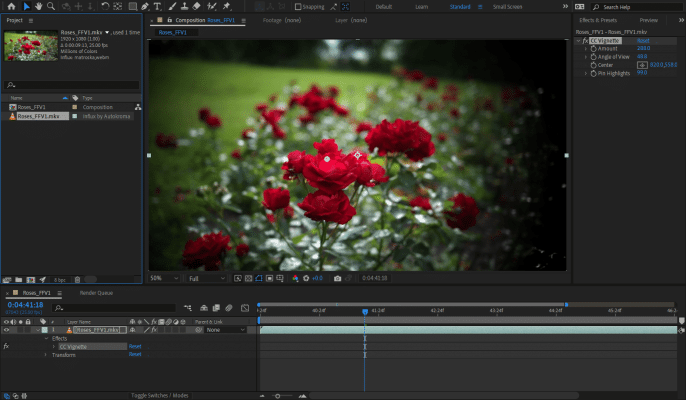Click the Pin Highlights stopwatch icon
This screenshot has height=400, width=686.
click(x=593, y=72)
